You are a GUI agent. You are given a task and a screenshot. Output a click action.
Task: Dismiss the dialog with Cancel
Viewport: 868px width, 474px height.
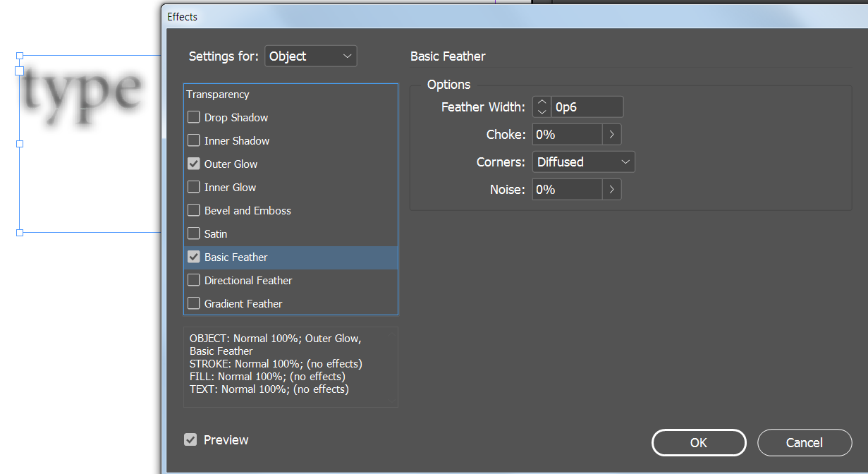tap(805, 442)
